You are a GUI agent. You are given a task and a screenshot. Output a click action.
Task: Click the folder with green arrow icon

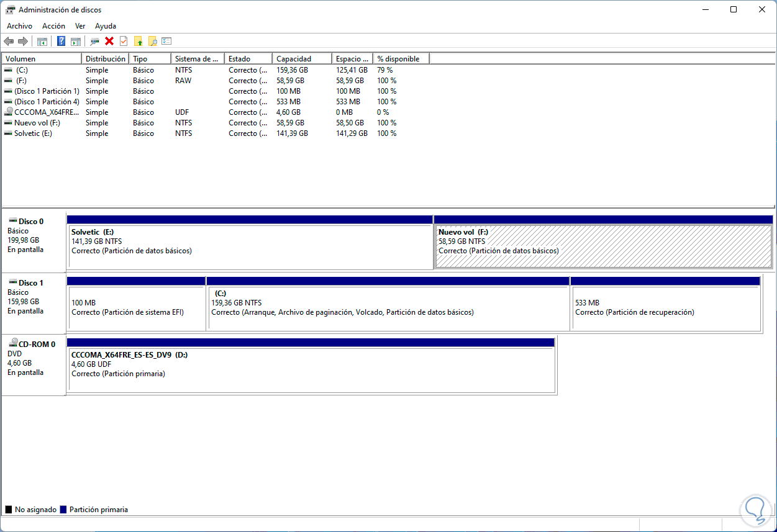pyautogui.click(x=138, y=42)
